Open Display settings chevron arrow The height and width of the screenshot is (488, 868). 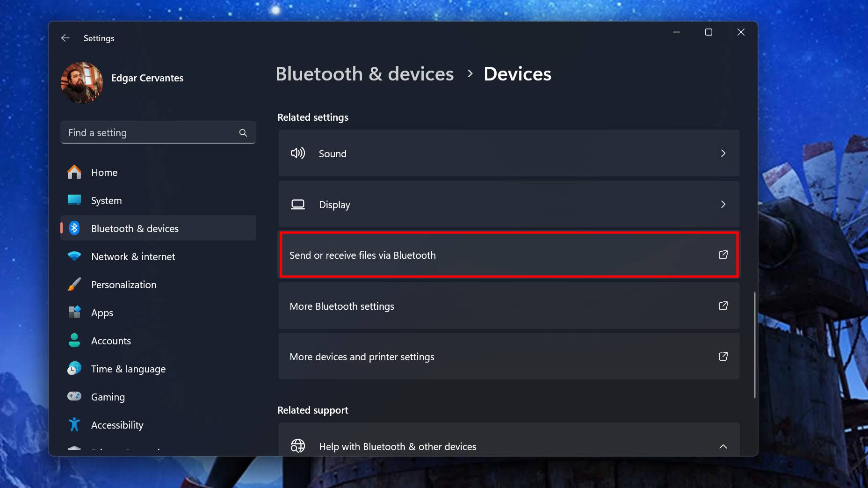pyautogui.click(x=723, y=204)
